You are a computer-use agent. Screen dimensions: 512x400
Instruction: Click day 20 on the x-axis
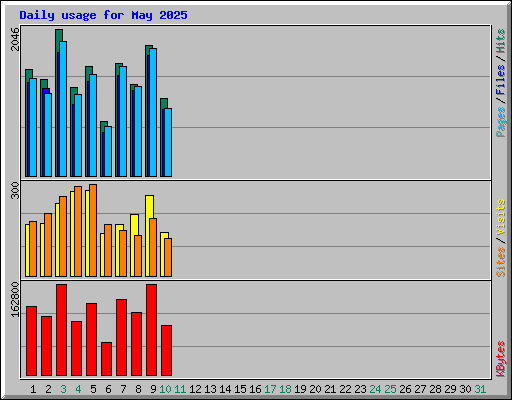315,389
